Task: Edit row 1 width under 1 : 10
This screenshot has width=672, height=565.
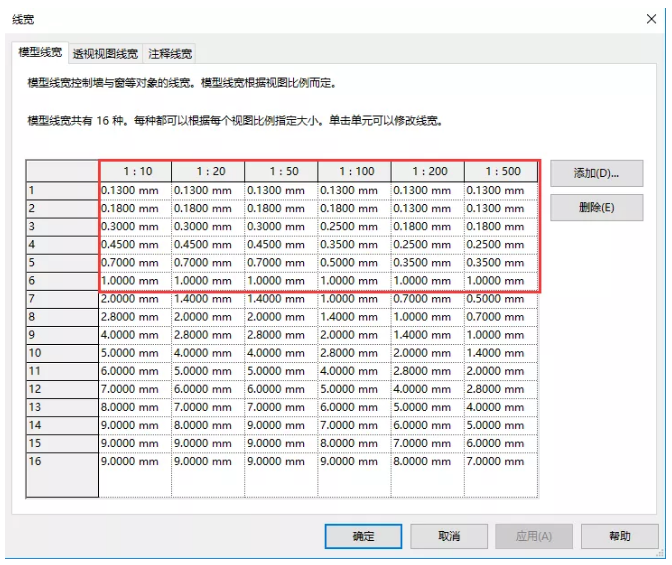Action: click(135, 190)
